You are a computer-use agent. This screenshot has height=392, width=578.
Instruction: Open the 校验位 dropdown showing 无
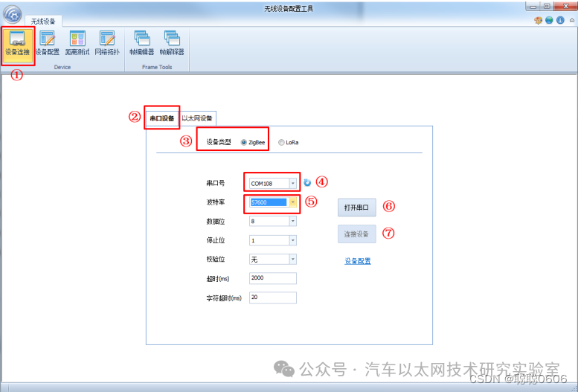pyautogui.click(x=292, y=260)
